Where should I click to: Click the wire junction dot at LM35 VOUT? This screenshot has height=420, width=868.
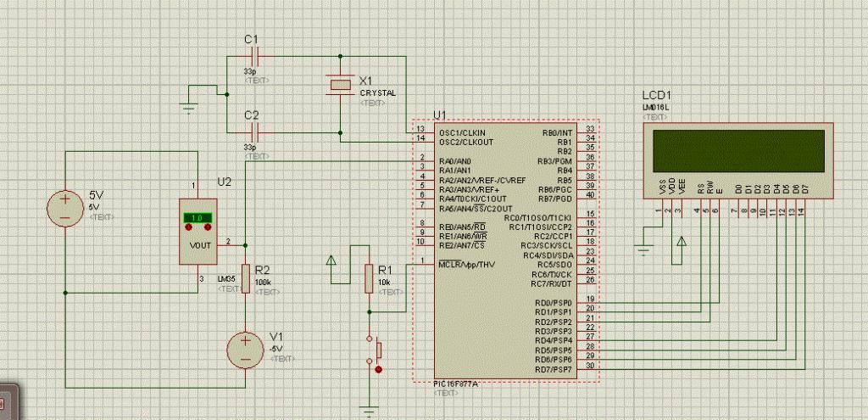tap(245, 244)
